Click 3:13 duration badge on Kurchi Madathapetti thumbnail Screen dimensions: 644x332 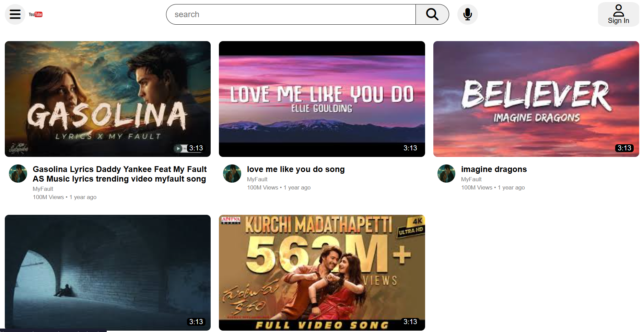tap(410, 322)
